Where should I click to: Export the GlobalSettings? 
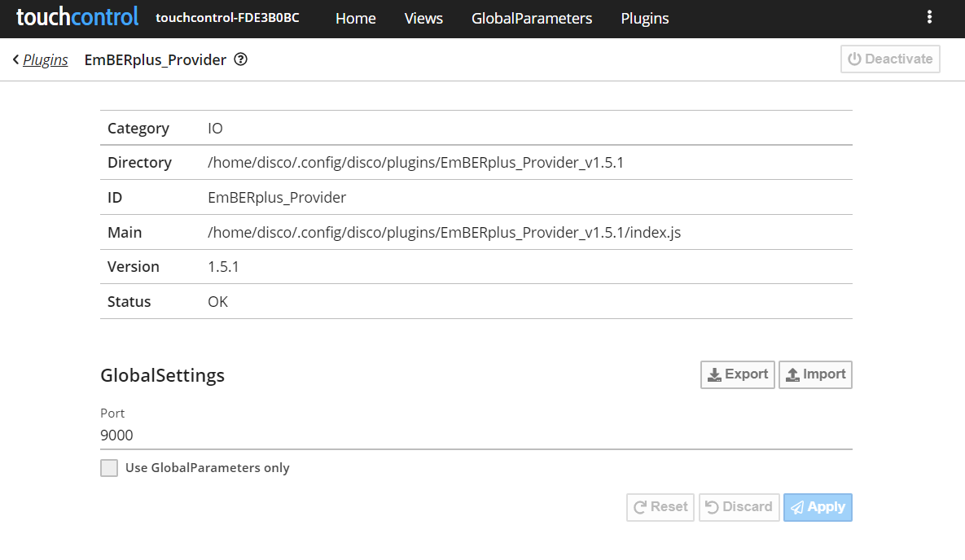click(x=738, y=374)
